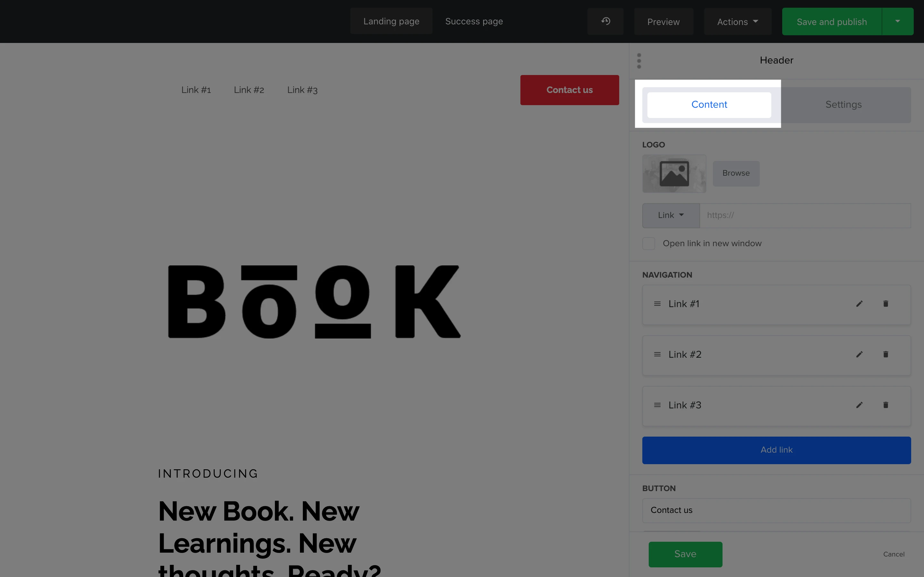The image size is (924, 577).
Task: Edit Link #2 with pencil icon
Action: [859, 355]
